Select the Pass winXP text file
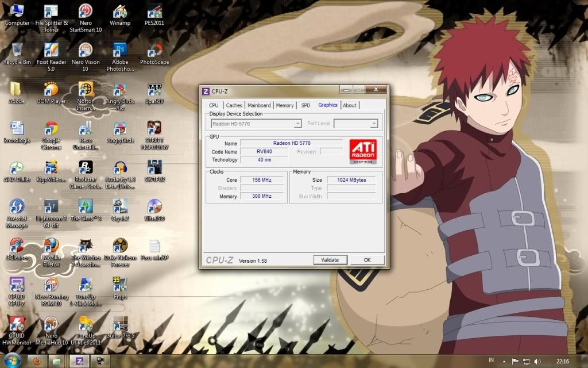Screen dimensions: 588x368 tap(154, 250)
